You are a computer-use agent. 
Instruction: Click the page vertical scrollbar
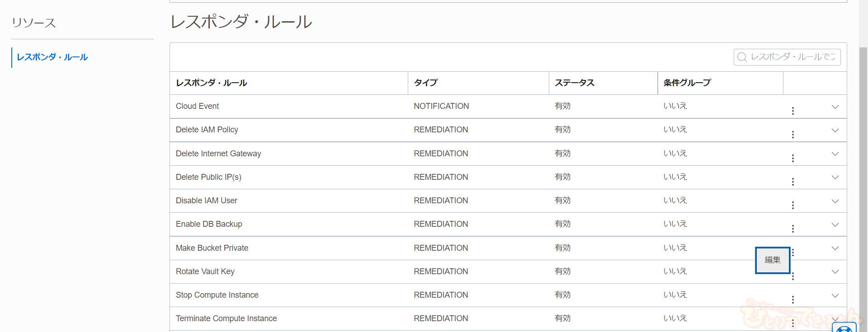tap(863, 181)
